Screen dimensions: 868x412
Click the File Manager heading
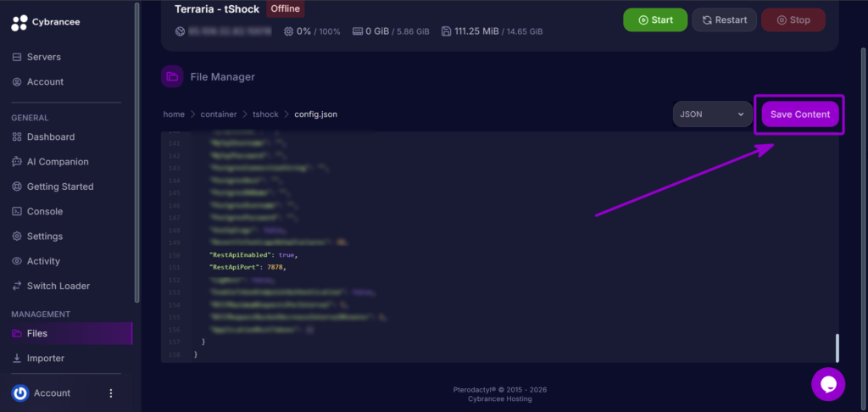(x=223, y=77)
